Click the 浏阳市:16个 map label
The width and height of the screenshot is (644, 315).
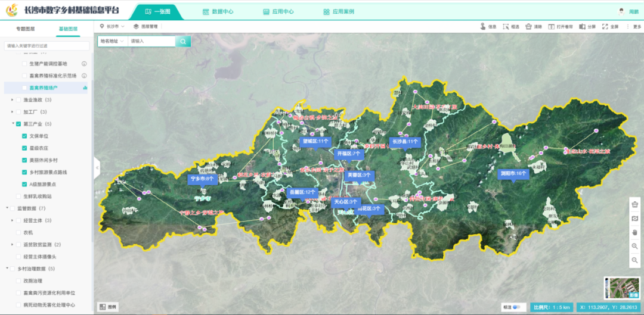[513, 173]
